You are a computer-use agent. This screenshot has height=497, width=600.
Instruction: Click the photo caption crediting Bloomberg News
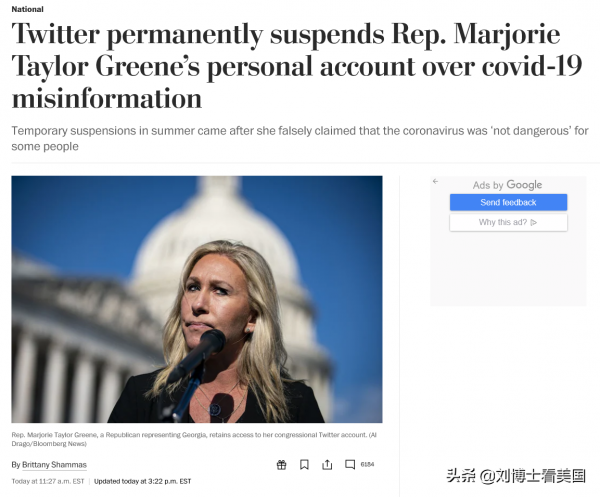194,439
